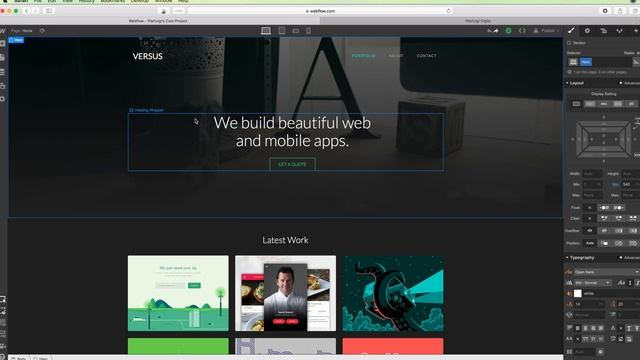Click the white font color swatch

(578, 293)
